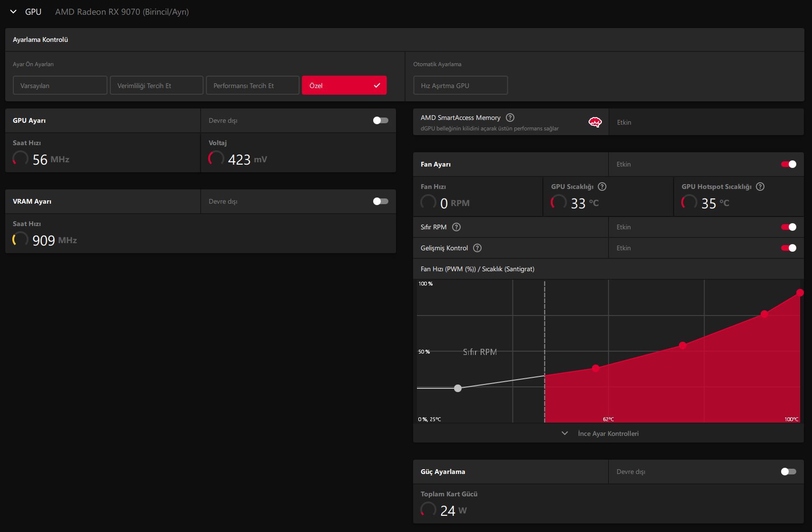Toggle the Gelişmiş Kontrol switch
812x532 pixels.
pos(789,248)
